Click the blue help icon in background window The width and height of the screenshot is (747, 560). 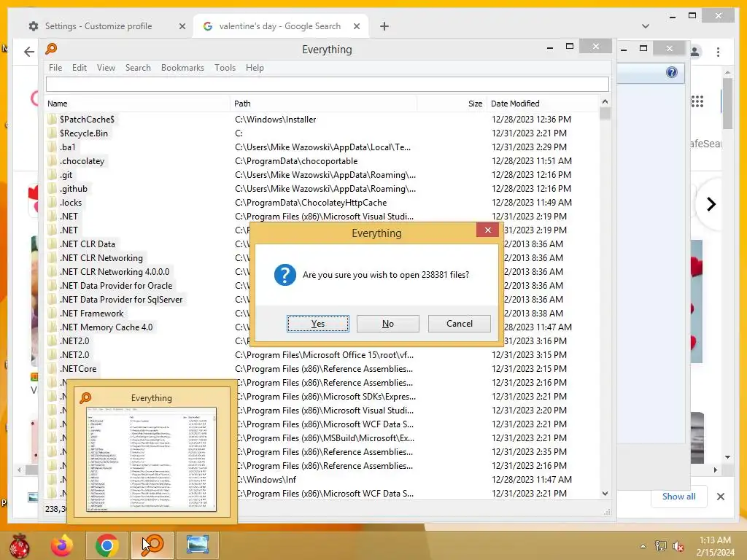tap(672, 72)
